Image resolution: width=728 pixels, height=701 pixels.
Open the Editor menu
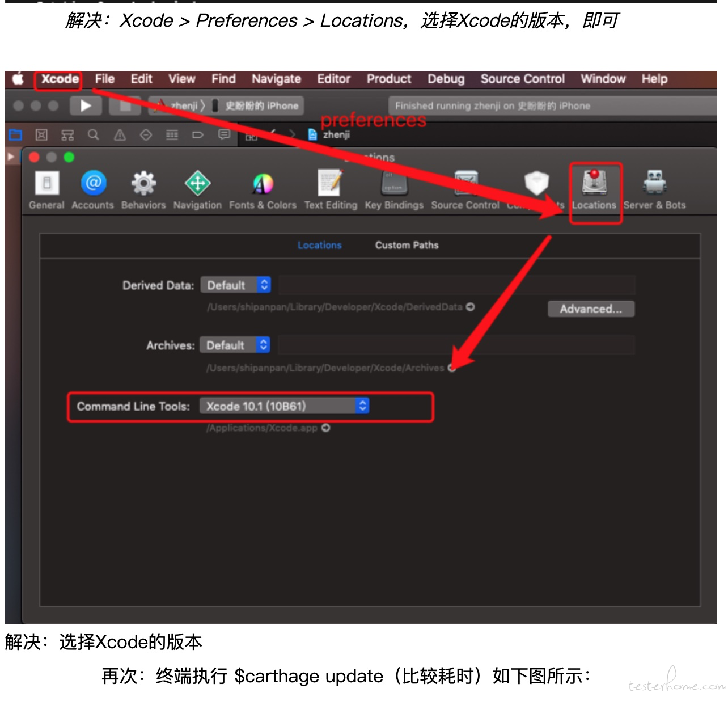coord(333,79)
